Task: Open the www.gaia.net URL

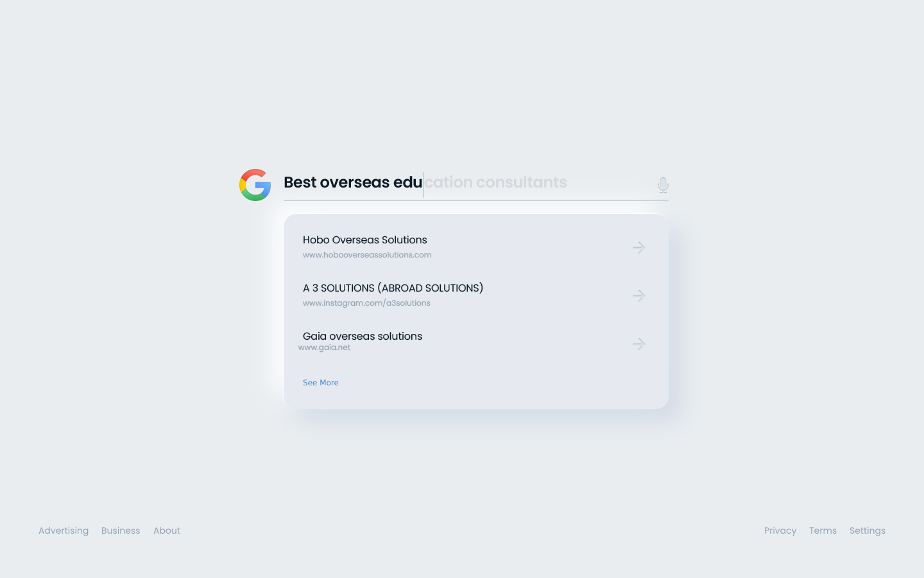Action: (x=324, y=347)
